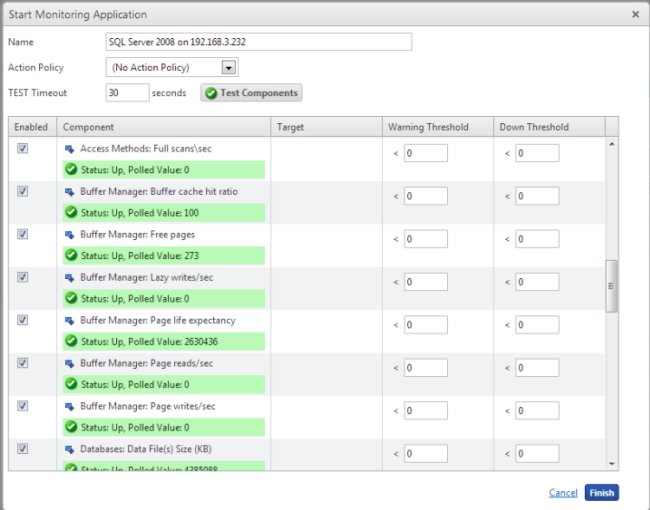This screenshot has height=510, width=650.
Task: Disable the Page reads/sec component
Action: point(22,363)
